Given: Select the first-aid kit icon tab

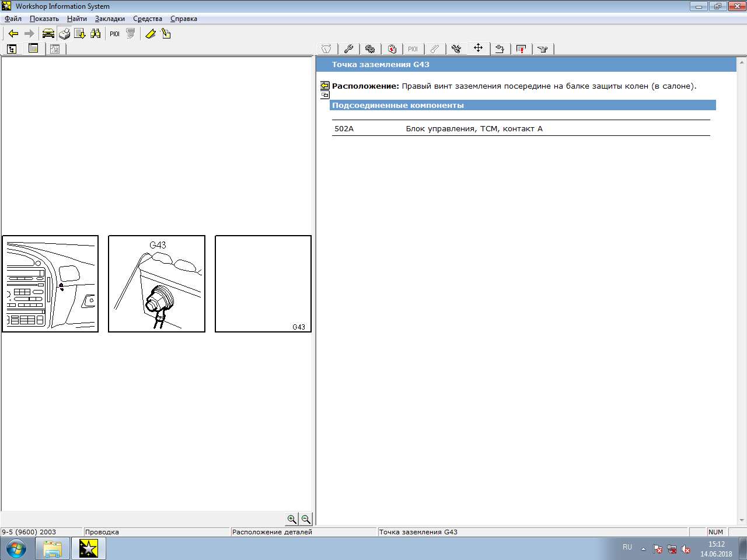Looking at the screenshot, I should click(392, 49).
